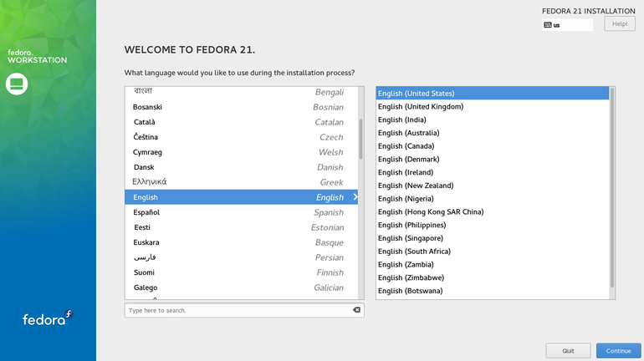The image size is (644, 361).
Task: Click the Fedora Workstation monitor icon
Action: click(x=17, y=83)
